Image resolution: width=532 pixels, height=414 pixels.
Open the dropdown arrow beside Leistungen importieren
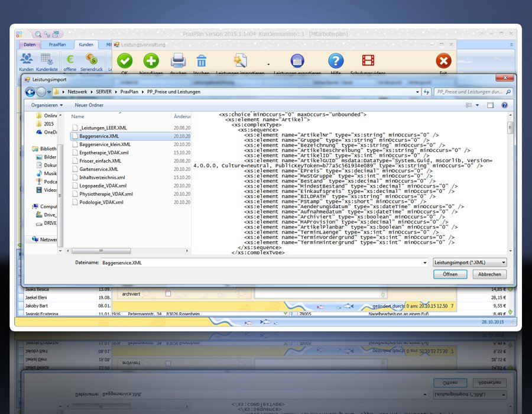268,64
